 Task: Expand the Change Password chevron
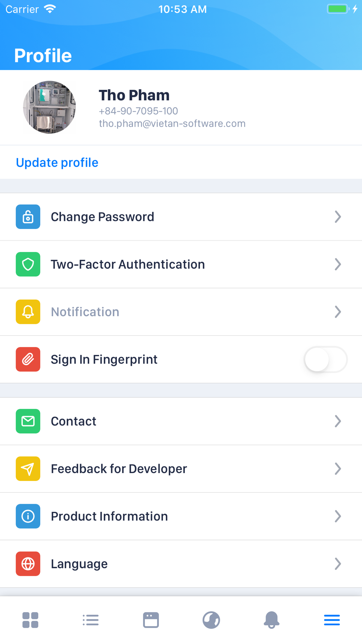(338, 217)
